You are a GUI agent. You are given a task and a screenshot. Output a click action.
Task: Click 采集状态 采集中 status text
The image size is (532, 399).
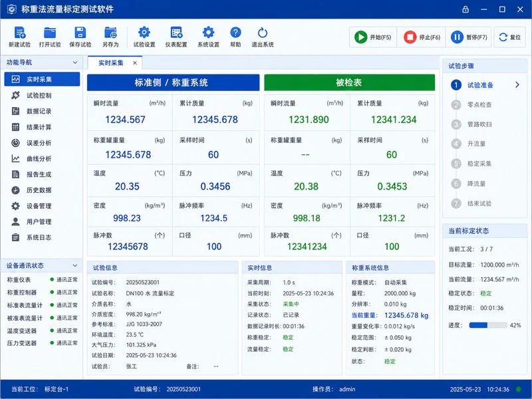tap(291, 304)
